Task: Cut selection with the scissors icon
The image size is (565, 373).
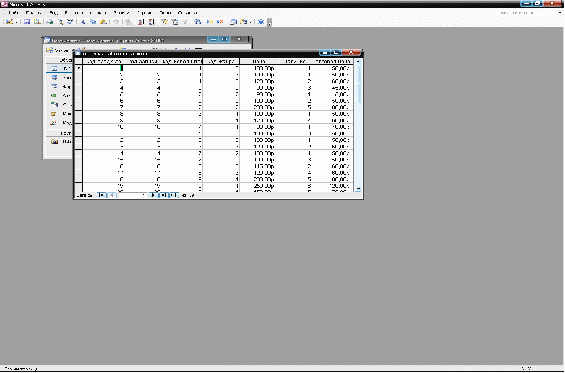Action: pyautogui.click(x=83, y=22)
